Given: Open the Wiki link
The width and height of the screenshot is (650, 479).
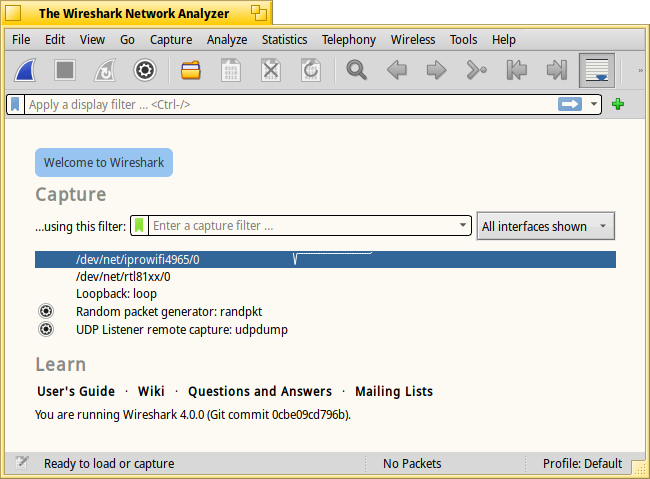Looking at the screenshot, I should [151, 391].
